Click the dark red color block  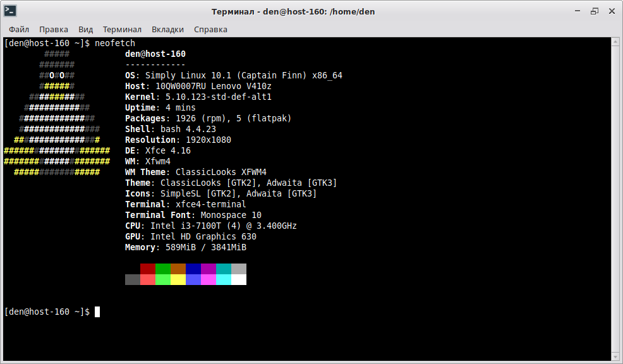[x=148, y=269]
